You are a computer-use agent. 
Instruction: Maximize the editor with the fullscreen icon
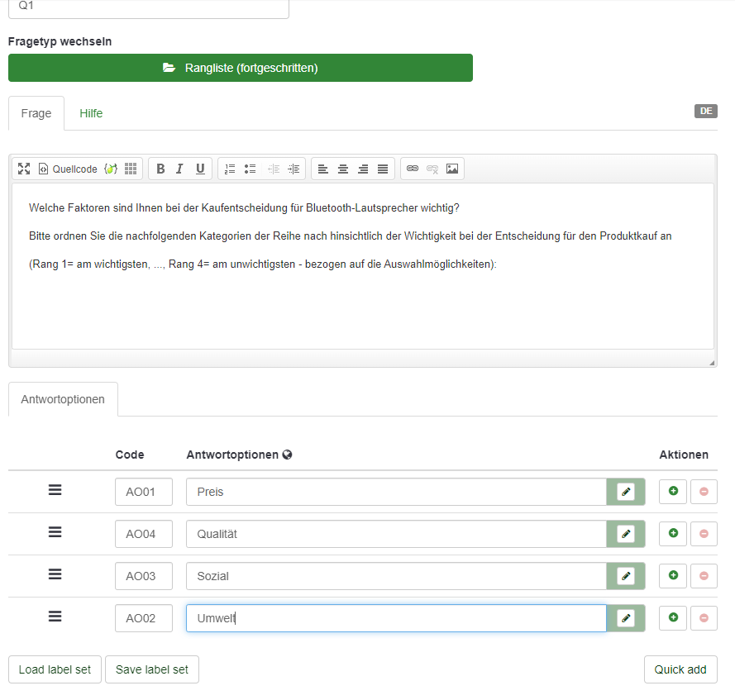24,169
